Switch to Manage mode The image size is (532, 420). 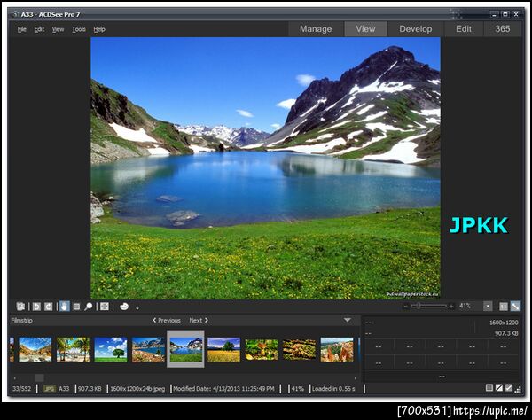[x=316, y=29]
